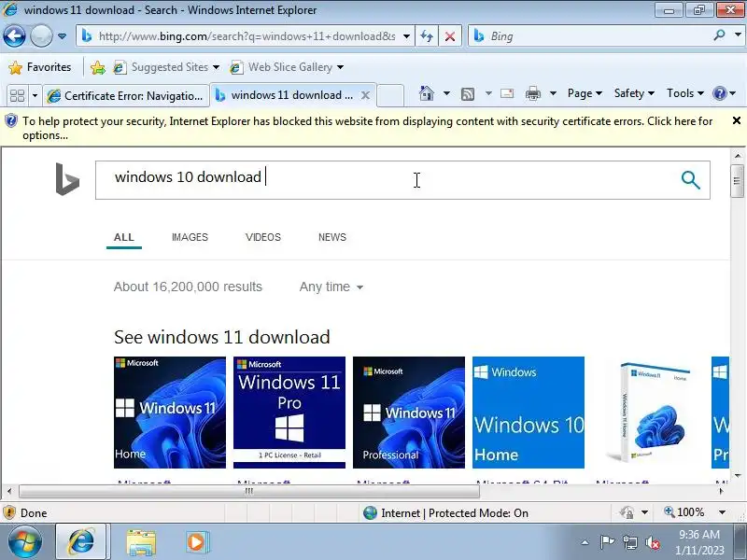Open Windows Explorer from the taskbar
747x560 pixels.
click(x=141, y=542)
